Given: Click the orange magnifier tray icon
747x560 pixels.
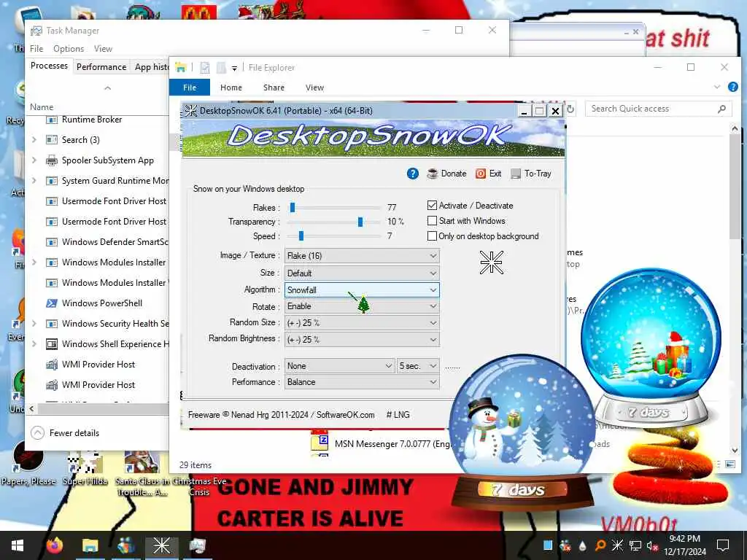Looking at the screenshot, I should 600,545.
